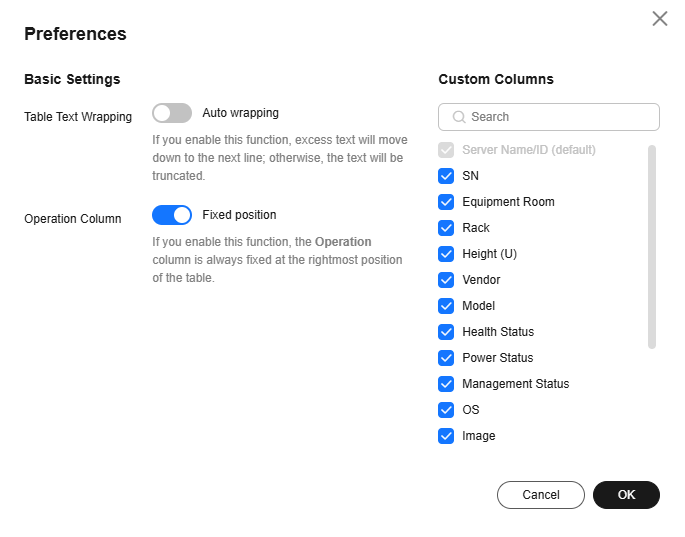Uncheck the SN column checkbox
Viewport: 685px width, 537px height.
[x=446, y=176]
